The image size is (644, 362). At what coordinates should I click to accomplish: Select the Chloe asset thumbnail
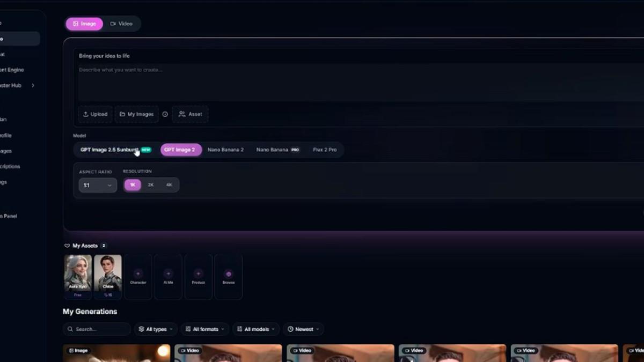108,276
